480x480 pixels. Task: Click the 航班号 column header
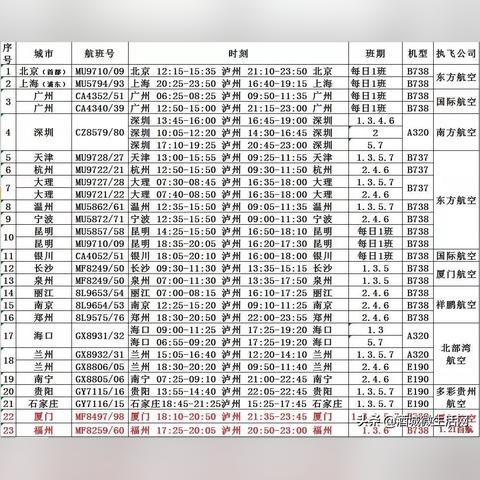(99, 53)
